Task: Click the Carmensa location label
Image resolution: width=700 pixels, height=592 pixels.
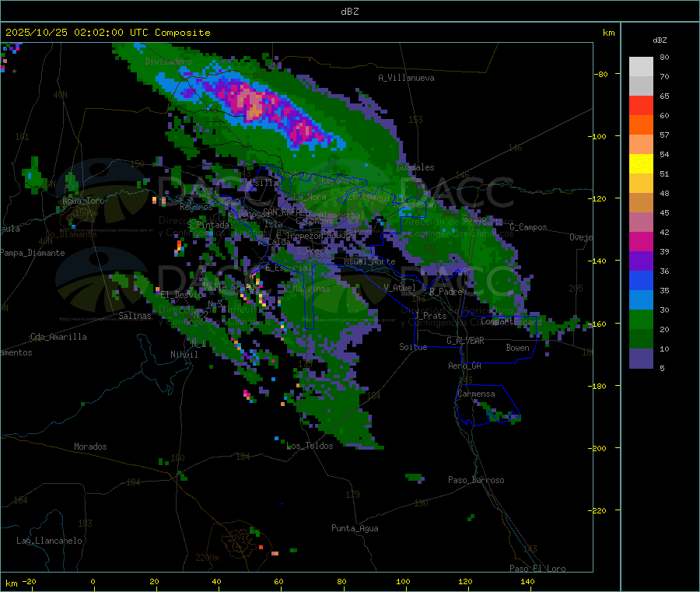Action: 476,394
